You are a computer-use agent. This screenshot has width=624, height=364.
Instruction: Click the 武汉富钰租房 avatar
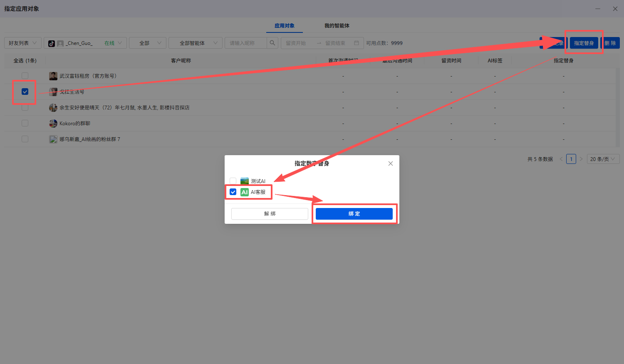(x=53, y=76)
